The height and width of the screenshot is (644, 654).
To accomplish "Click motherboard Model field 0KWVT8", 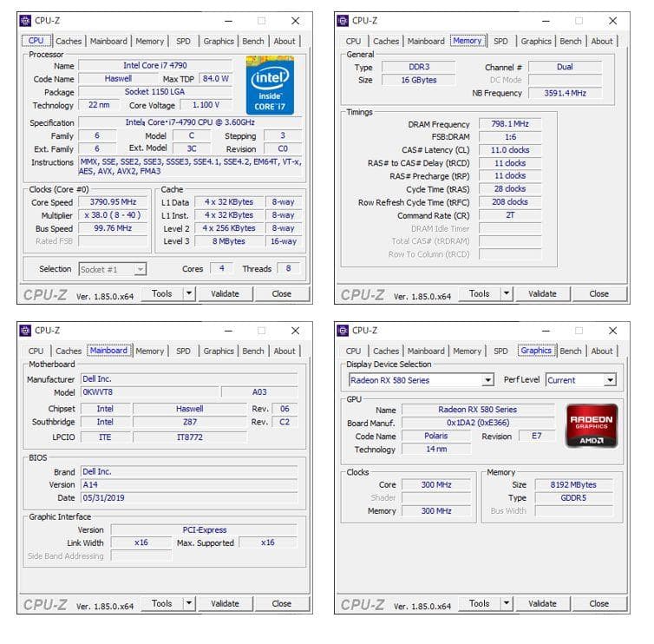I will (149, 392).
